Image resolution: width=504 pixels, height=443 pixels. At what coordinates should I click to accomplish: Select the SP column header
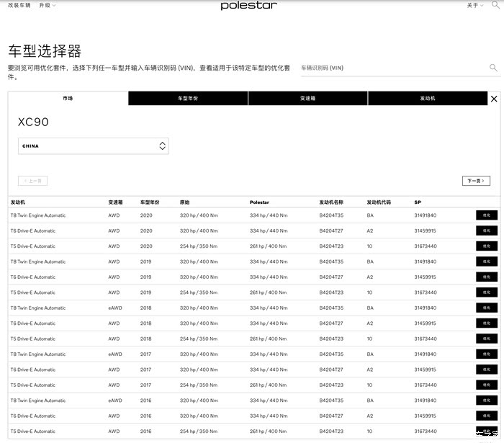coord(418,202)
